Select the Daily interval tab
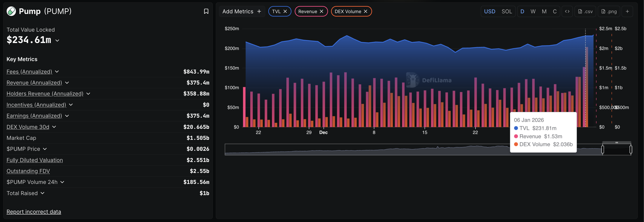Viewport: 644px width, 222px height. click(x=522, y=11)
